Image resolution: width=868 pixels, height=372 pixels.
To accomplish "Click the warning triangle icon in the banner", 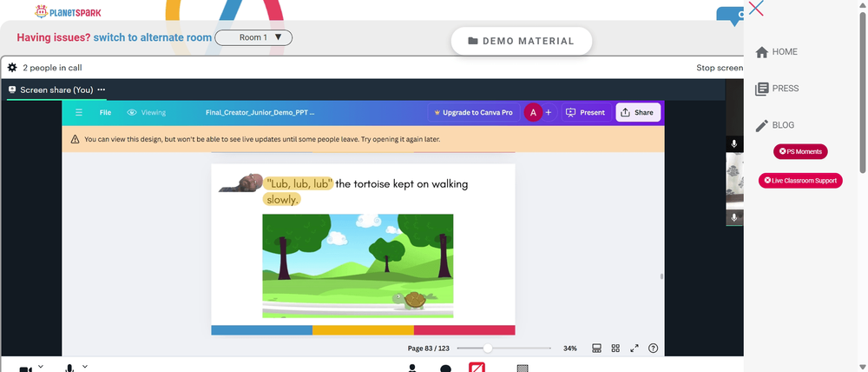I will (76, 139).
